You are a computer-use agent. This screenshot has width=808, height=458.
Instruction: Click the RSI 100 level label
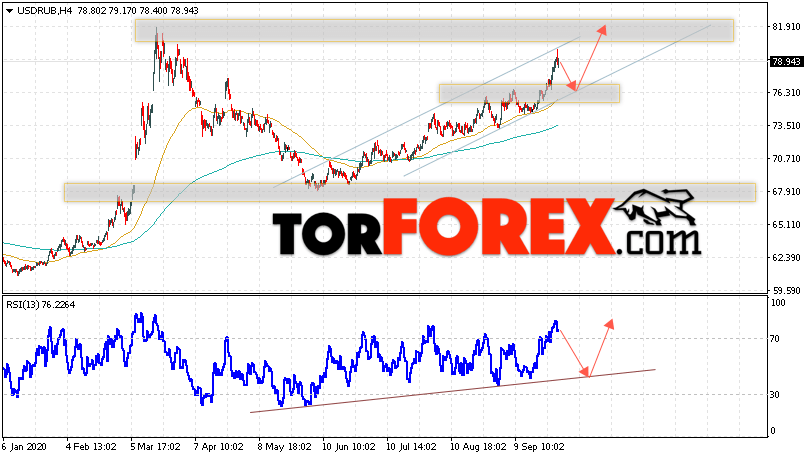click(x=779, y=303)
